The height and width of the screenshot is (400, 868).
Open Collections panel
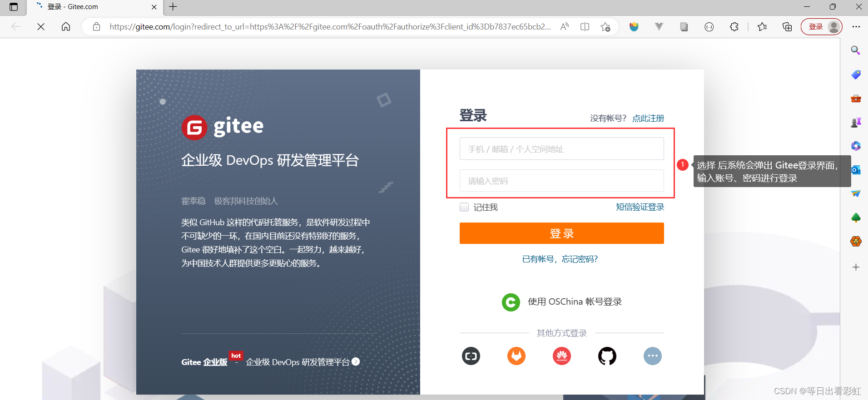(x=787, y=27)
